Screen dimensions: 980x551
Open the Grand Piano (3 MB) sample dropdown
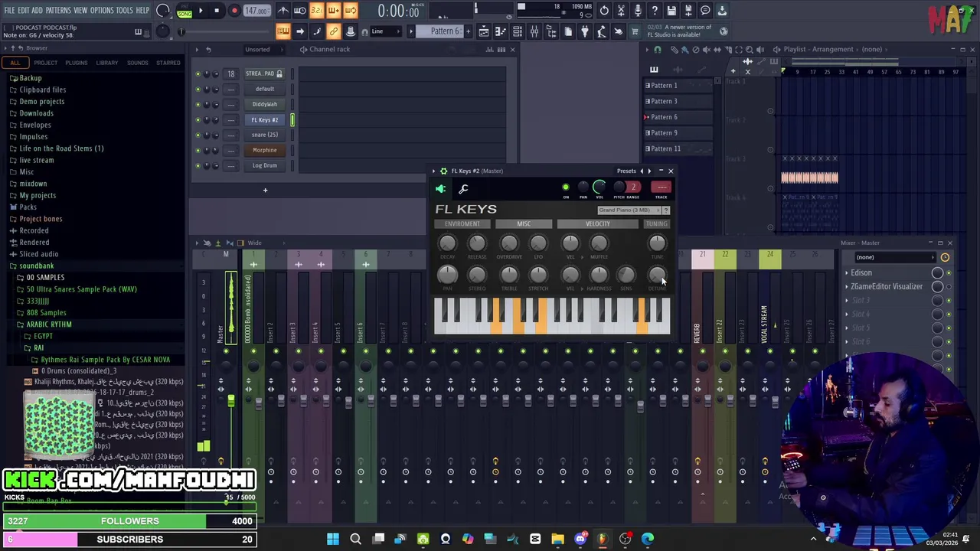[629, 210]
